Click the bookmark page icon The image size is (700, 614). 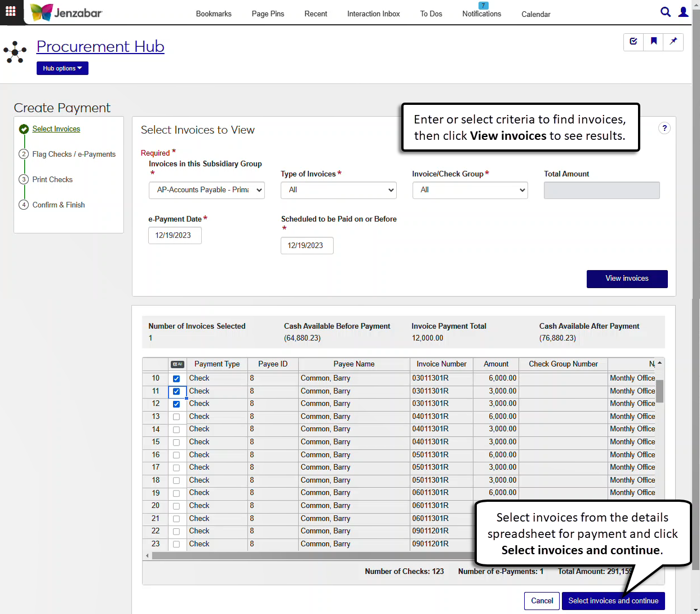(x=654, y=41)
